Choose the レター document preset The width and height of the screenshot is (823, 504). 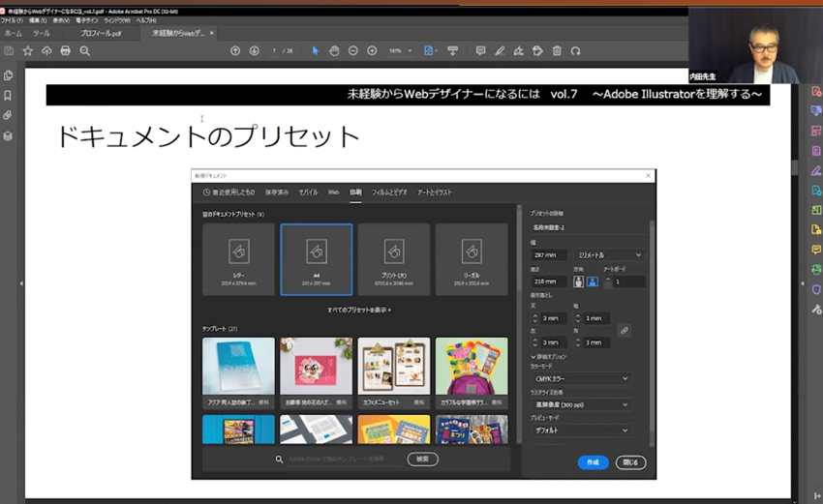tap(239, 259)
